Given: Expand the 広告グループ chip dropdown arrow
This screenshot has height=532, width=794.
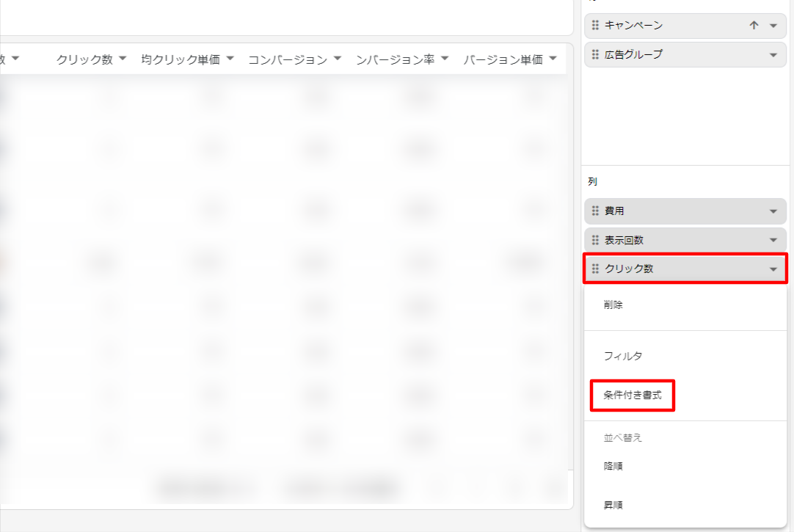Looking at the screenshot, I should coord(773,55).
